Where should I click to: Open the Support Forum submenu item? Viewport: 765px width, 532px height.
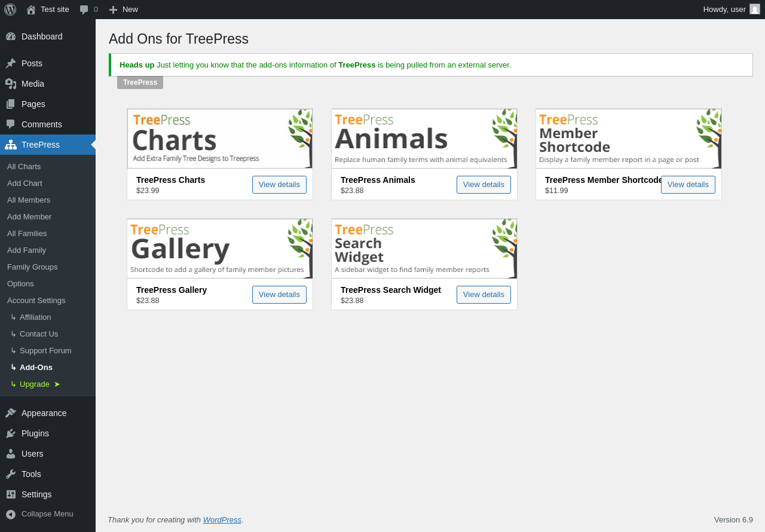48,350
